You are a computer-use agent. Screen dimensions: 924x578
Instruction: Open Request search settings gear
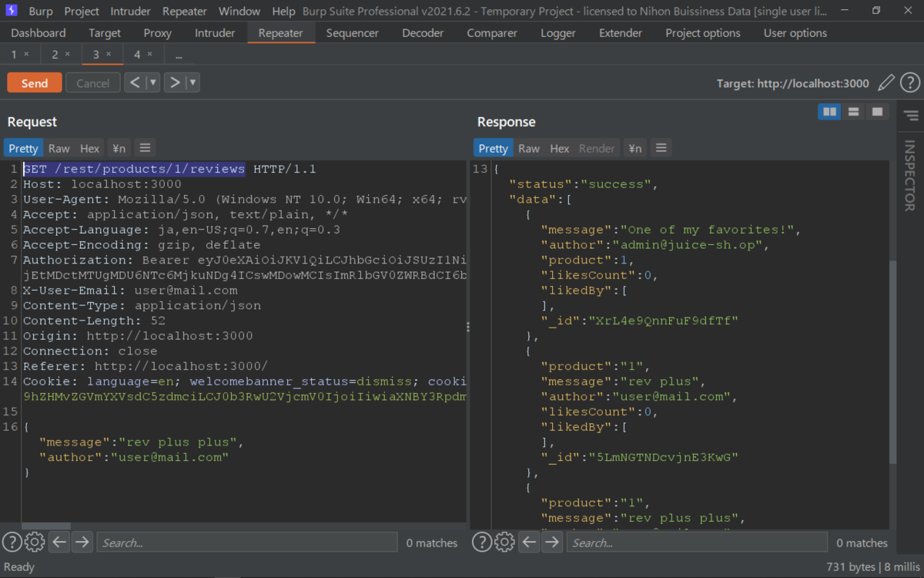point(34,542)
